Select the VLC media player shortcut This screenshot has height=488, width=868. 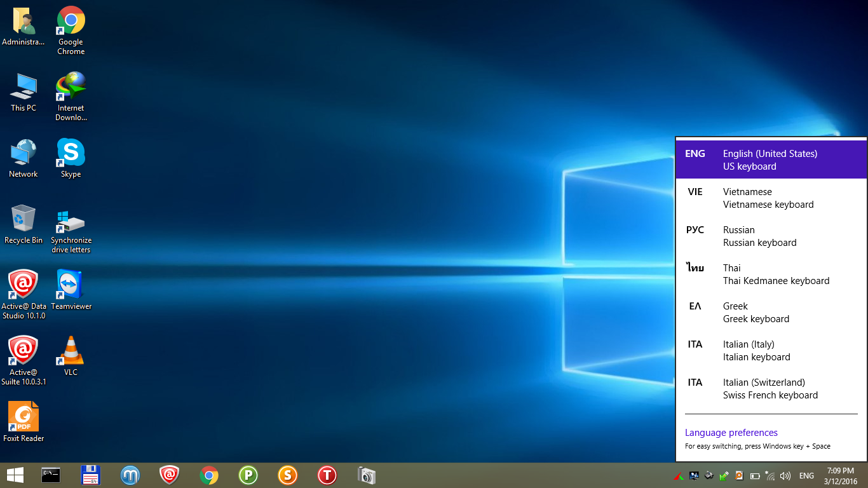point(71,356)
